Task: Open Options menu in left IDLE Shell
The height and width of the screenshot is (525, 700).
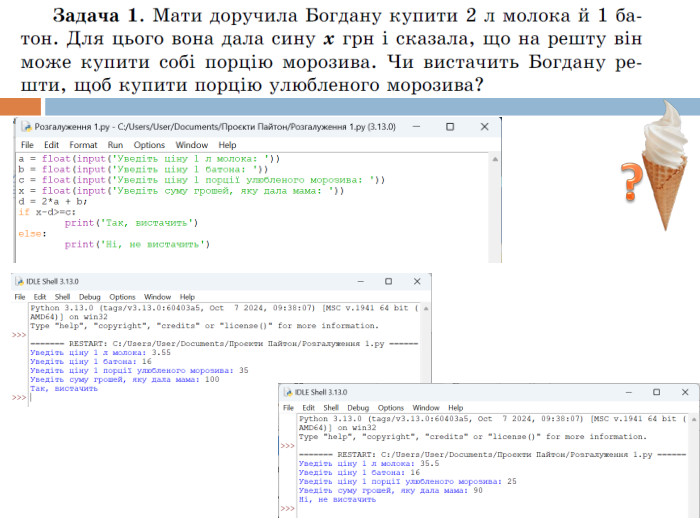Action: tap(122, 297)
